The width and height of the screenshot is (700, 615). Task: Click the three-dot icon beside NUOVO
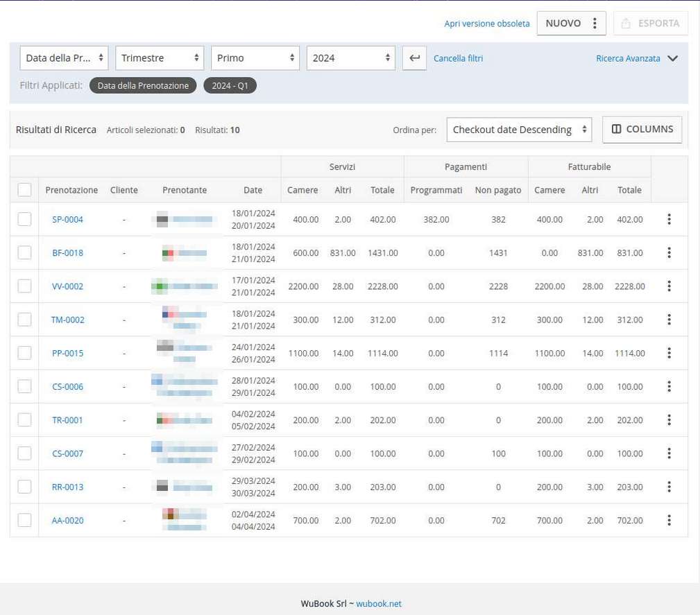595,23
